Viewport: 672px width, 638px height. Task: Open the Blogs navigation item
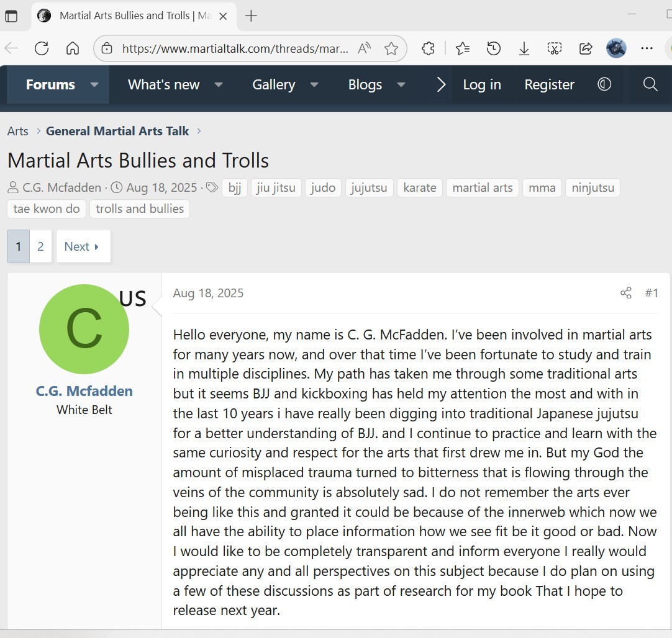click(x=365, y=84)
